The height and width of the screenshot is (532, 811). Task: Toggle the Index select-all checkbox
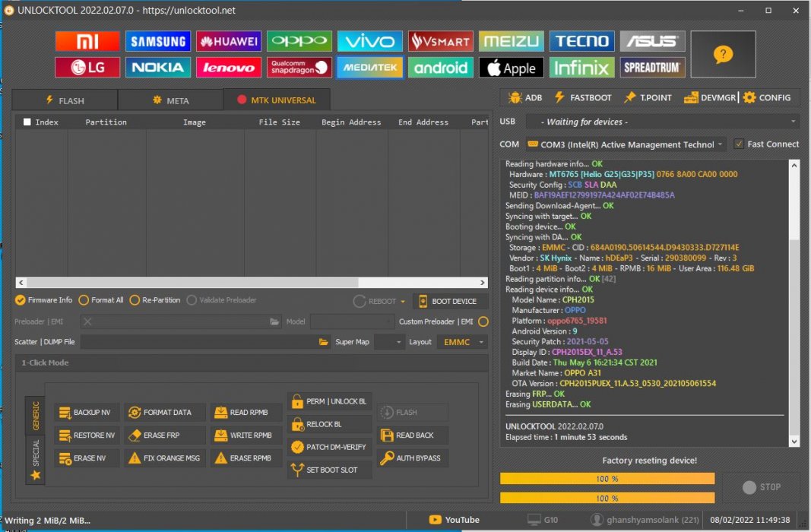coord(27,122)
